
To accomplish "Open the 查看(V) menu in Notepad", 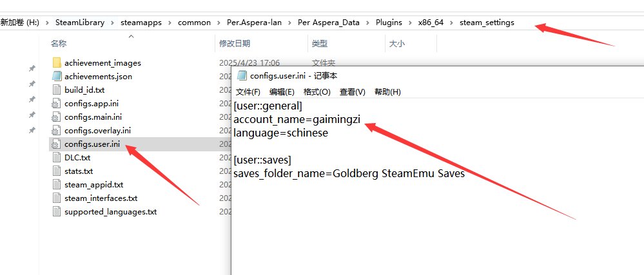I will [352, 92].
